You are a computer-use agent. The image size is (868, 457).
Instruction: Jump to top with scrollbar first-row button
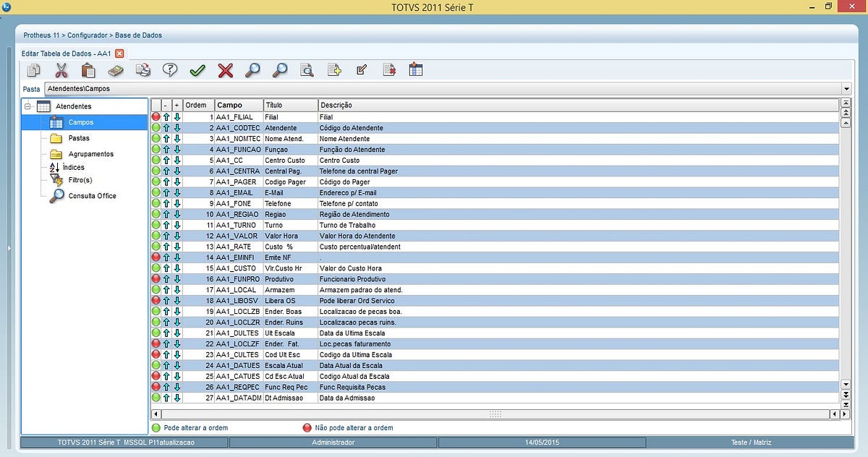coord(846,104)
